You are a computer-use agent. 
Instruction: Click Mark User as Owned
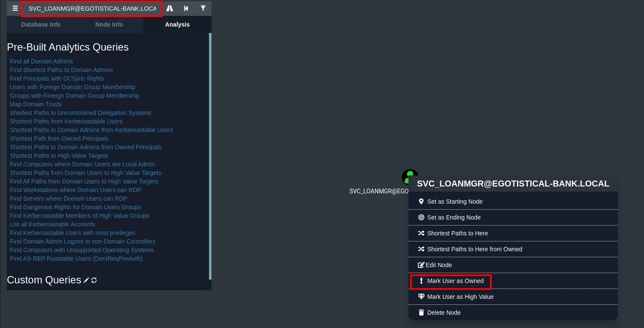[x=513, y=281]
